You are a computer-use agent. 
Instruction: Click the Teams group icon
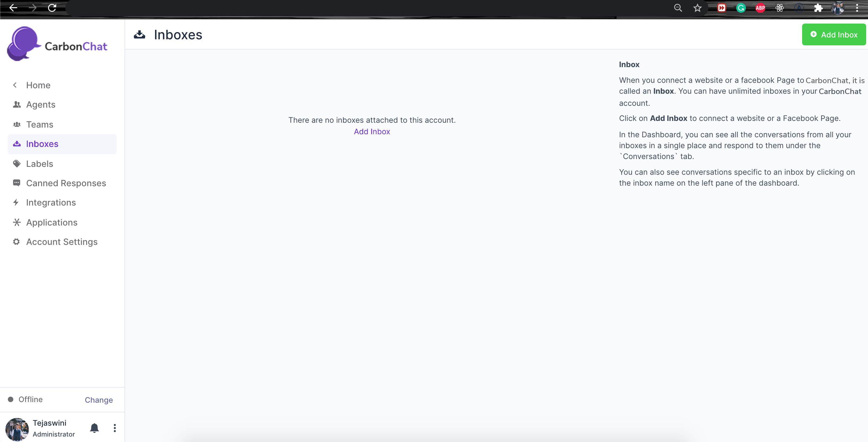pos(17,125)
